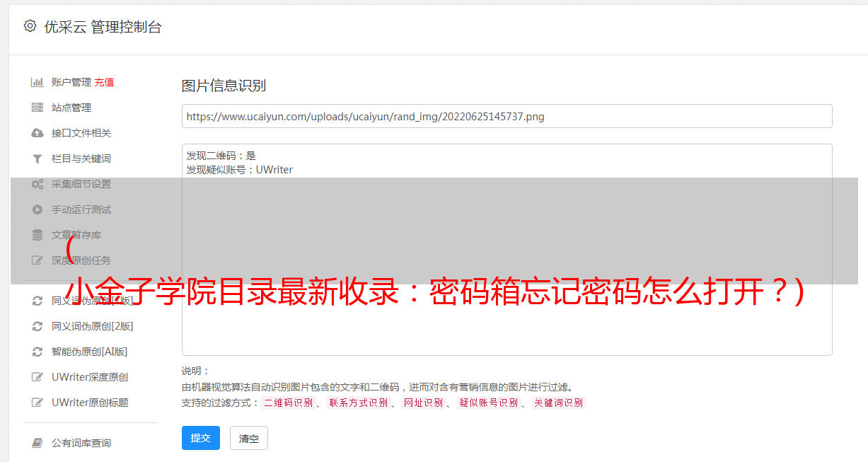Viewport: 868px width, 462px height.
Task: Click the edit icon for UWriter深度原创
Action: coord(37,377)
